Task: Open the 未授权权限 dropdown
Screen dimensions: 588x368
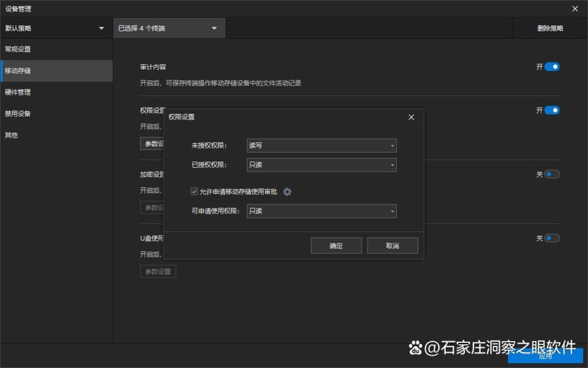Action: (322, 145)
